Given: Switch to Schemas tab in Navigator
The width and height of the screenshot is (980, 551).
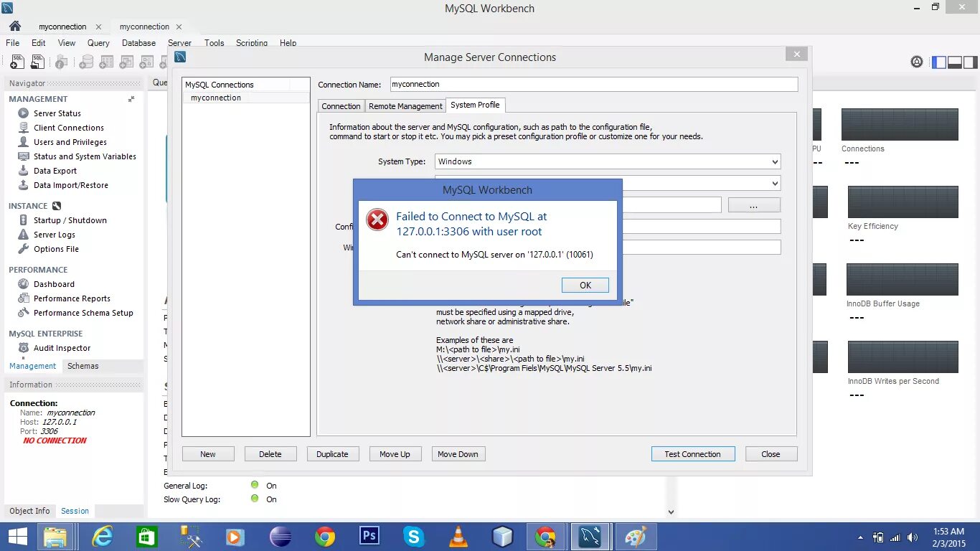Looking at the screenshot, I should (x=83, y=366).
